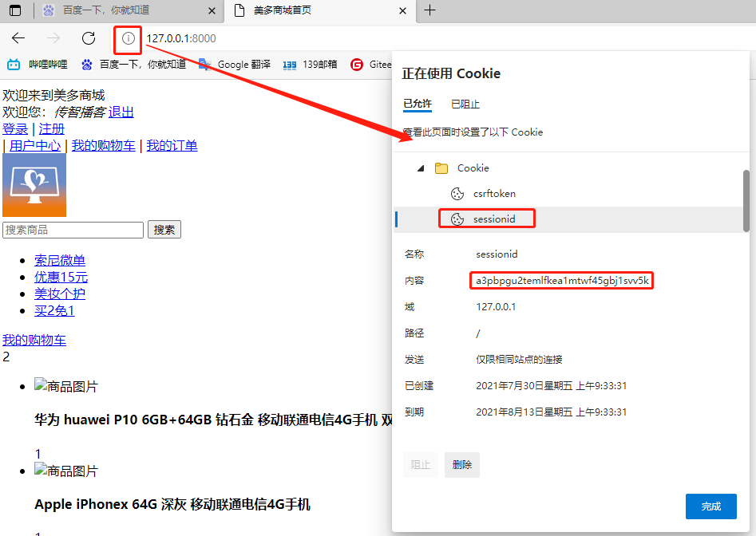Open 哔哩哔哩 bookmark

(38, 65)
